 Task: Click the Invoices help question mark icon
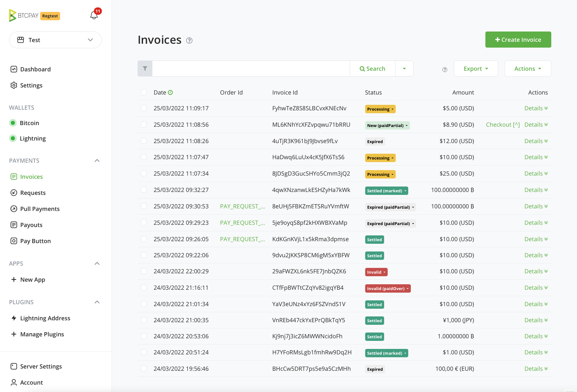point(189,41)
